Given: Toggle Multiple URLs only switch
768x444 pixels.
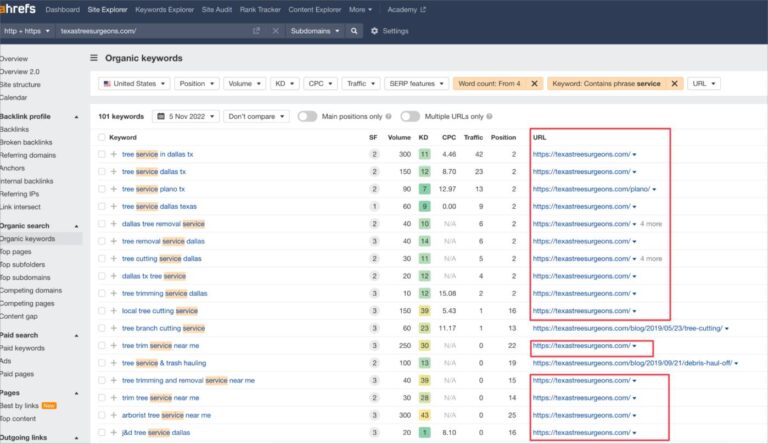Looking at the screenshot, I should point(410,116).
